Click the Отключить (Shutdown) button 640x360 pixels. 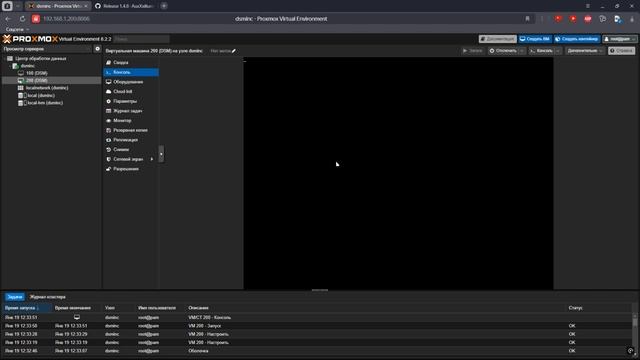click(x=503, y=51)
